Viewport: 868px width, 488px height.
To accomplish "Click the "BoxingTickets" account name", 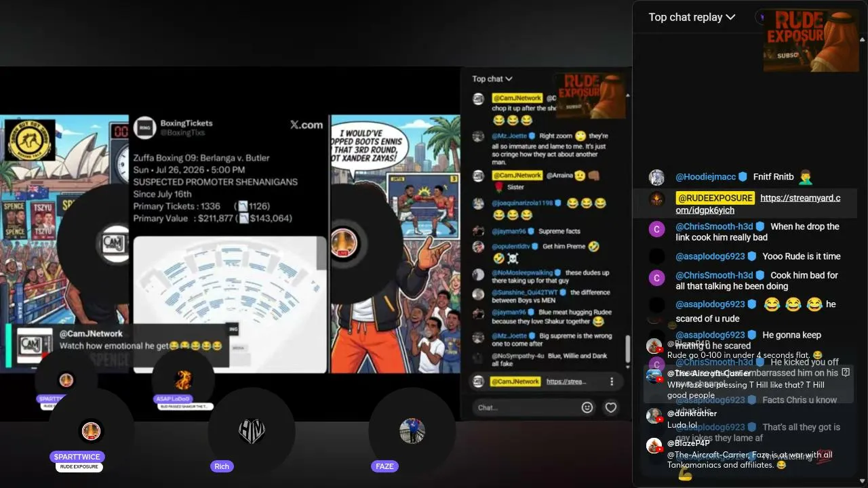I will 186,123.
